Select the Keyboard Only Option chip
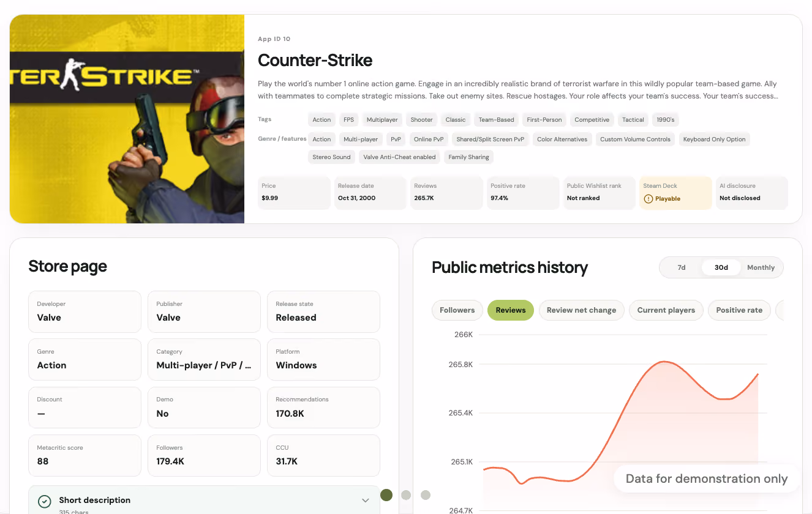Viewport: 812px width, 514px height. (715, 140)
